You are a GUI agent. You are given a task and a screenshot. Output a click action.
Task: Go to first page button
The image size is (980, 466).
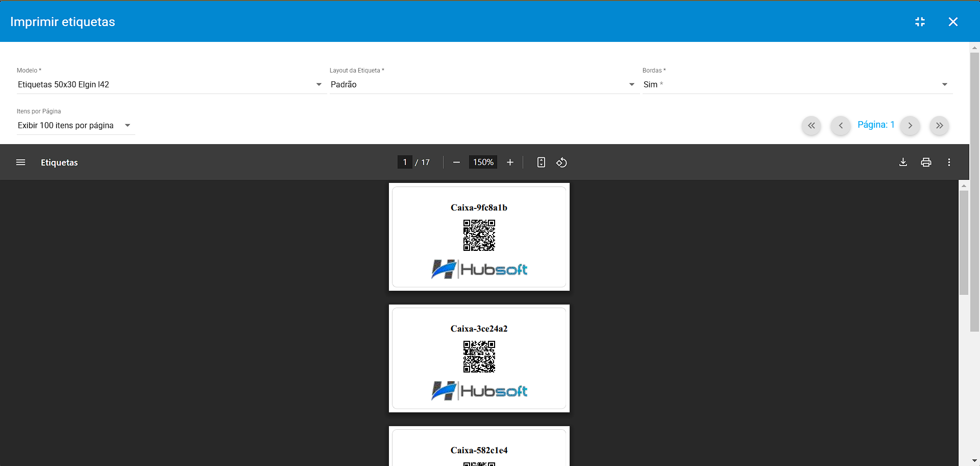pyautogui.click(x=811, y=125)
